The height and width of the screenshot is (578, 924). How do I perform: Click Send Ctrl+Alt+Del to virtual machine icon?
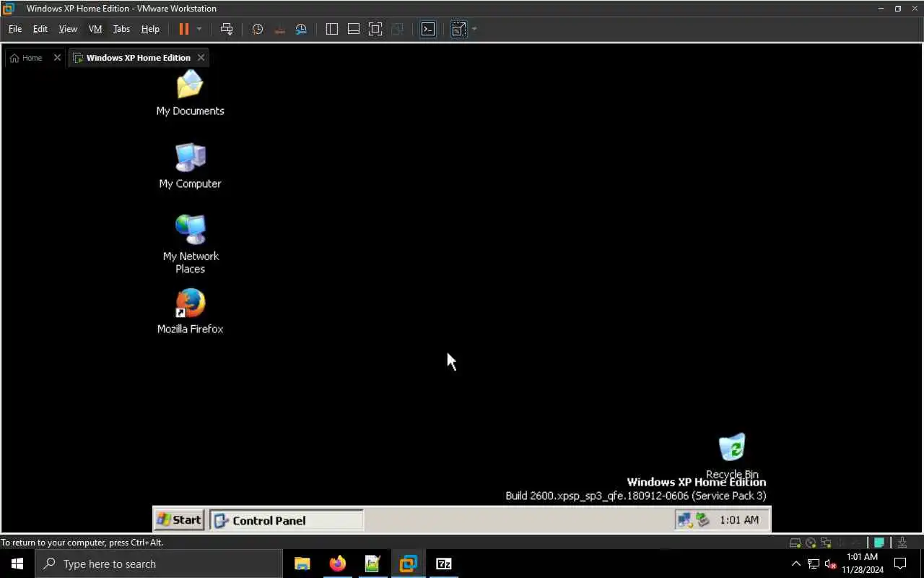(x=227, y=29)
